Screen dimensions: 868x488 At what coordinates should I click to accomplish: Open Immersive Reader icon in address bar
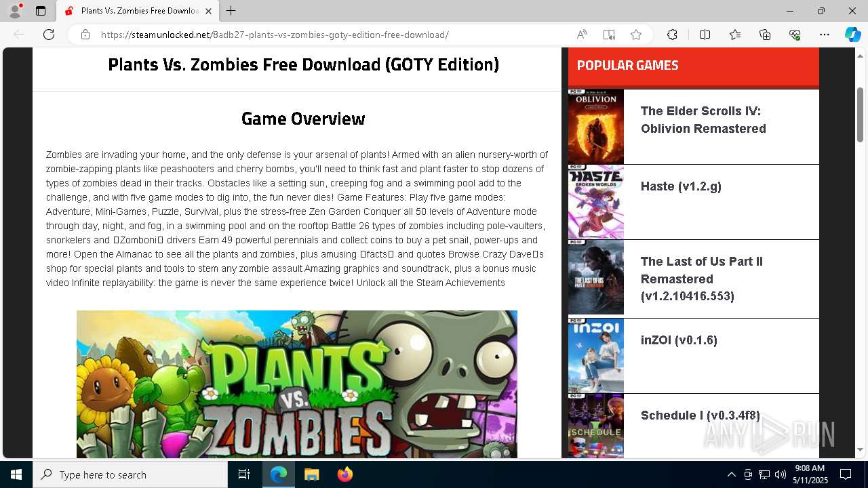[x=609, y=35]
